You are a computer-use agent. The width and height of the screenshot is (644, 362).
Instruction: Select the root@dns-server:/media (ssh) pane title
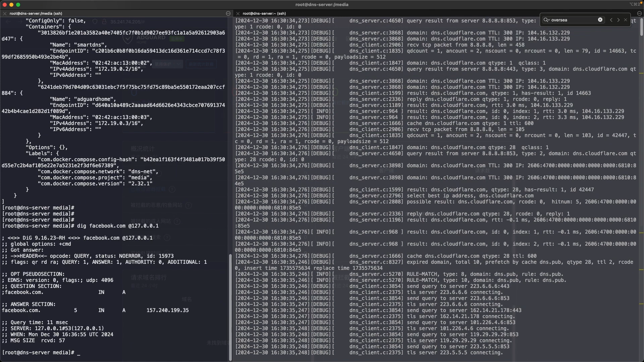(36, 13)
